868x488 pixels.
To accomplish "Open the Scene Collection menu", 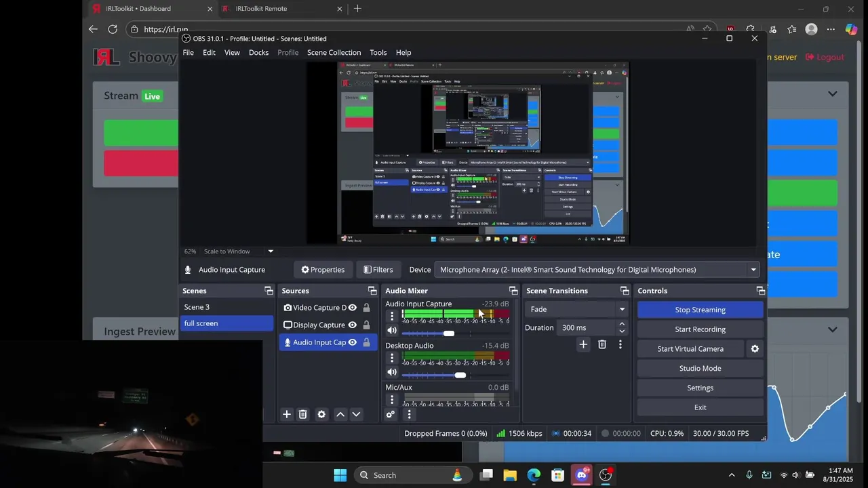I will (334, 53).
